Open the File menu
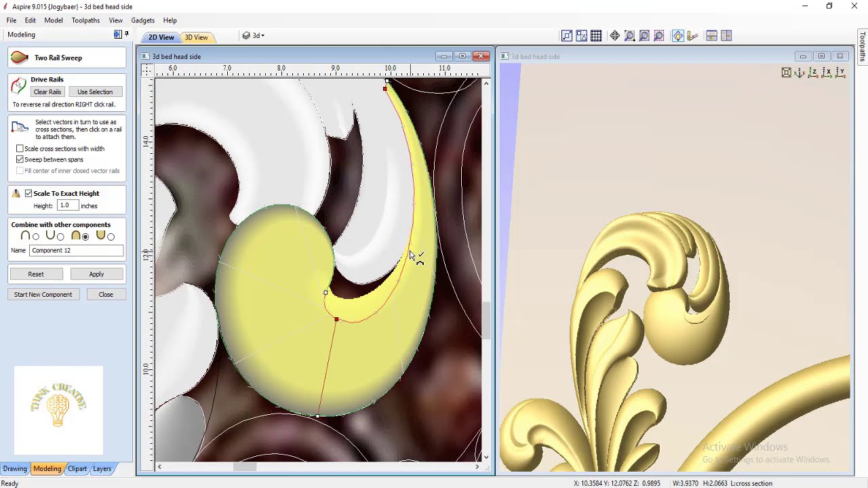This screenshot has height=488, width=868. click(12, 20)
